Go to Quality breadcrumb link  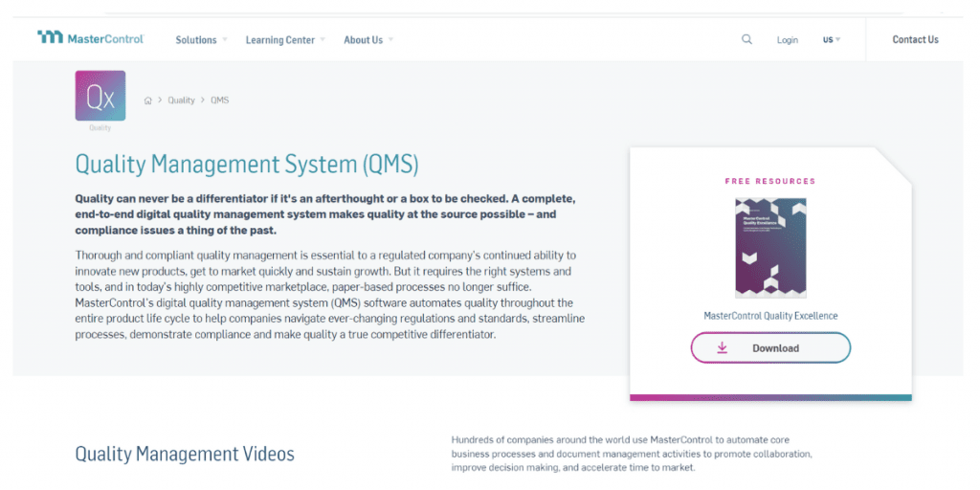point(181,100)
